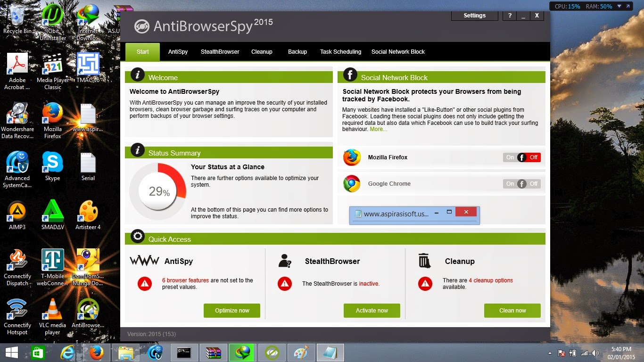Open Paint from the taskbar

pos(301,352)
